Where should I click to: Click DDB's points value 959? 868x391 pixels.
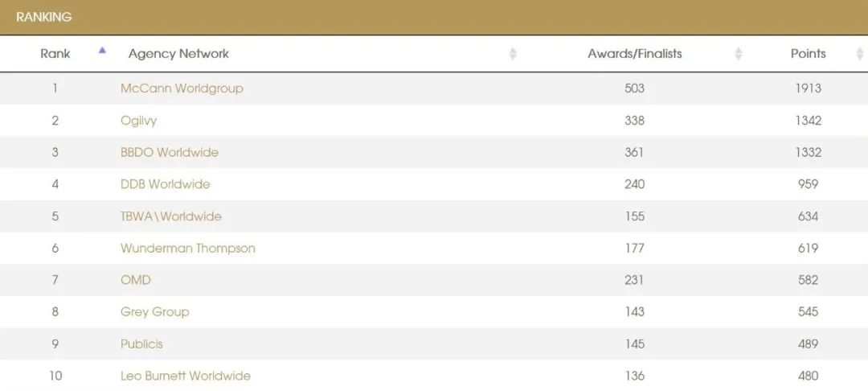(809, 184)
